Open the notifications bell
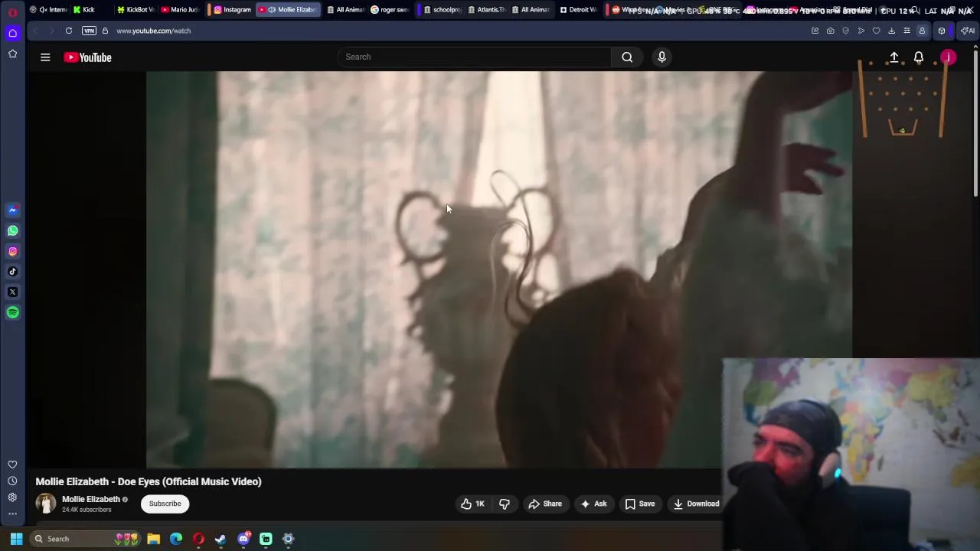Image resolution: width=980 pixels, height=551 pixels. pyautogui.click(x=919, y=57)
